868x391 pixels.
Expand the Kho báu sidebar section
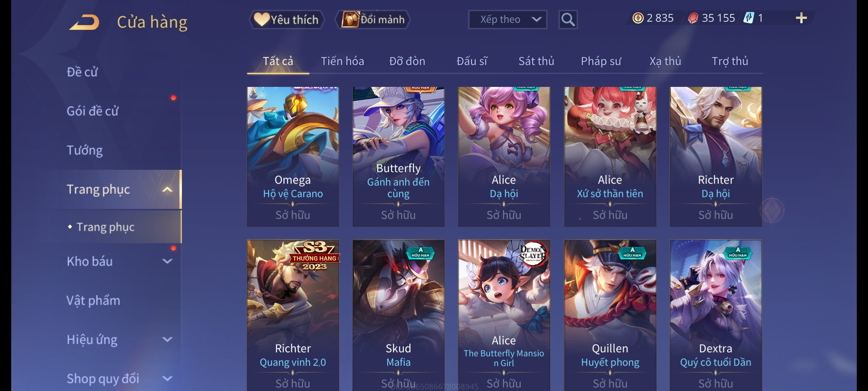pyautogui.click(x=167, y=261)
